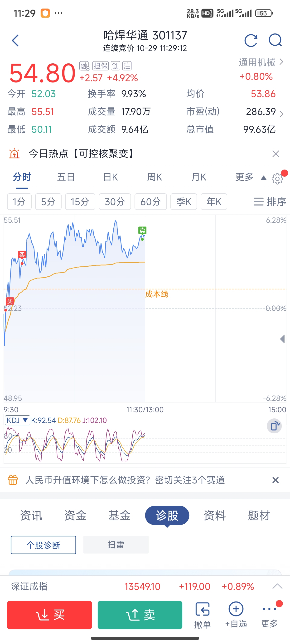290x644 pixels.
Task: Open the 更多 menu at bottom right
Action: pyautogui.click(x=270, y=615)
